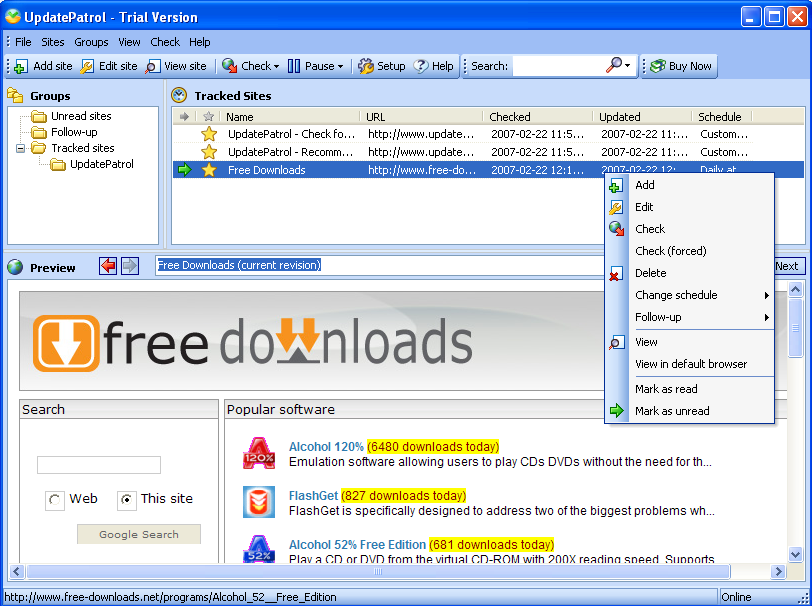The height and width of the screenshot is (606, 812).
Task: Sort by the Schedule column header
Action: click(x=721, y=117)
